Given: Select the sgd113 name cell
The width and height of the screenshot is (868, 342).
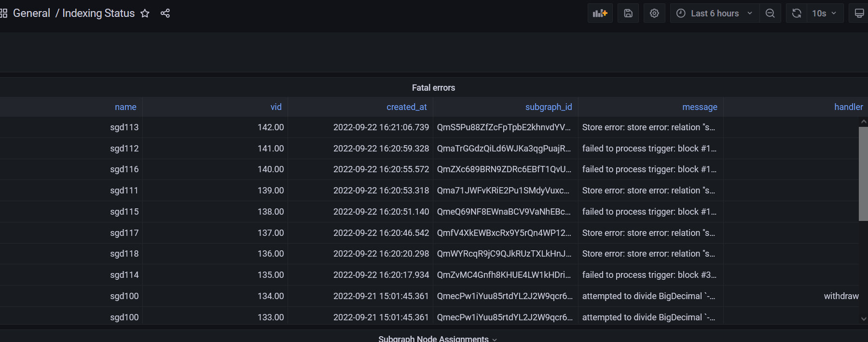Looking at the screenshot, I should 124,127.
